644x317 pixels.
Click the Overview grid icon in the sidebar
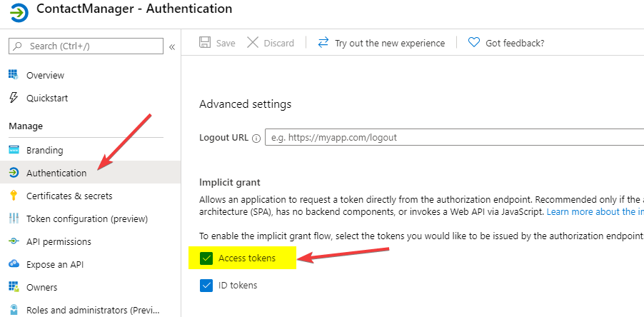[14, 75]
